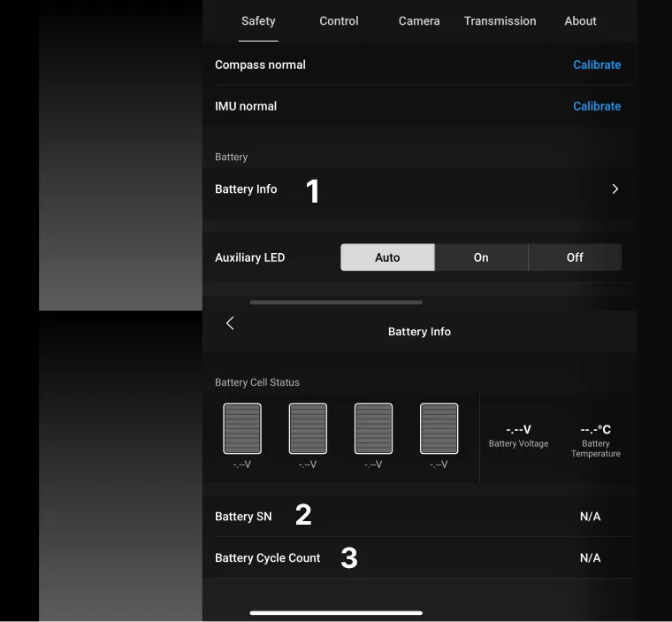This screenshot has height=622, width=672.
Task: Tap the bottom home indicator bar
Action: pos(336,612)
